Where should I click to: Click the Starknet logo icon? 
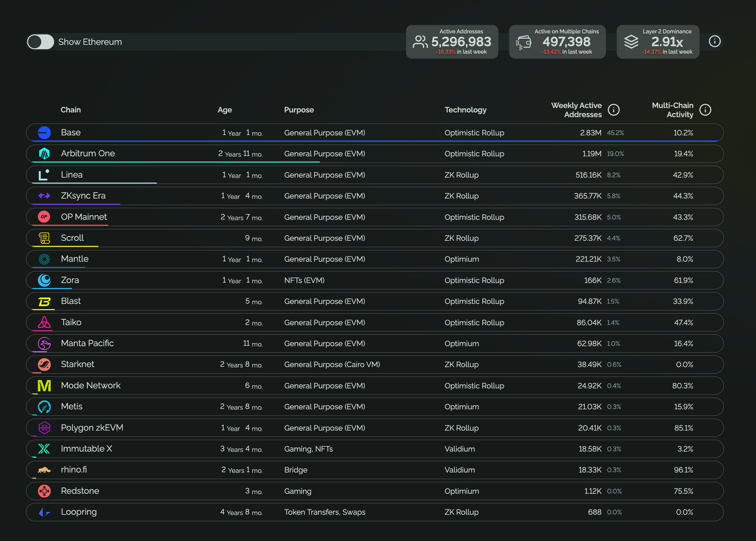[44, 364]
